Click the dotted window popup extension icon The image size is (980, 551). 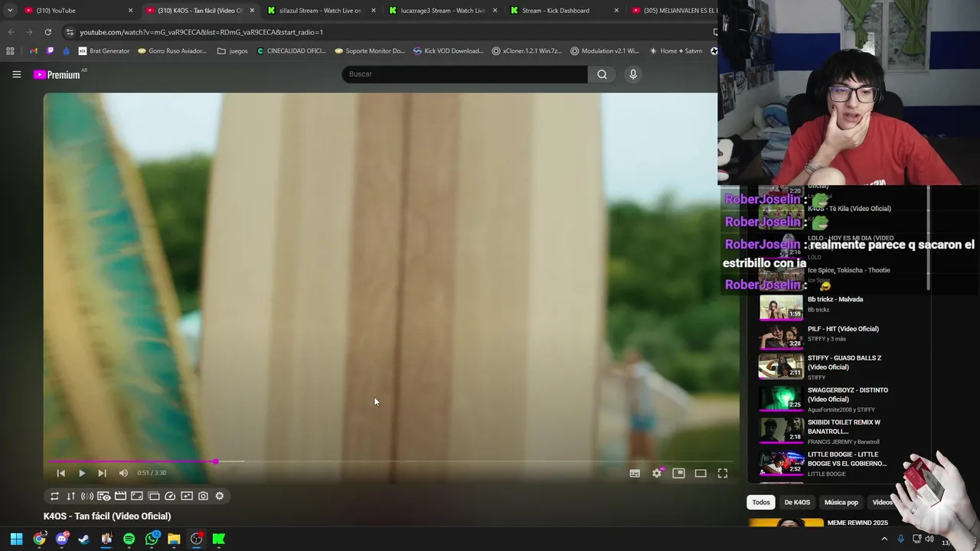point(153,496)
